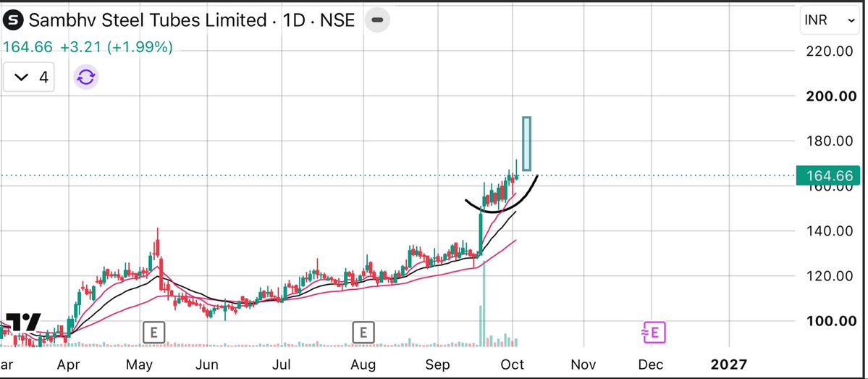Click the upcoming purple earnings E marker
The height and width of the screenshot is (379, 868).
[653, 333]
